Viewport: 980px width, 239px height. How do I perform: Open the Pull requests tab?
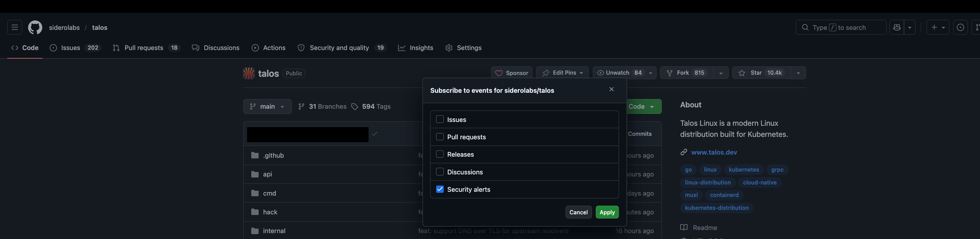click(146, 48)
